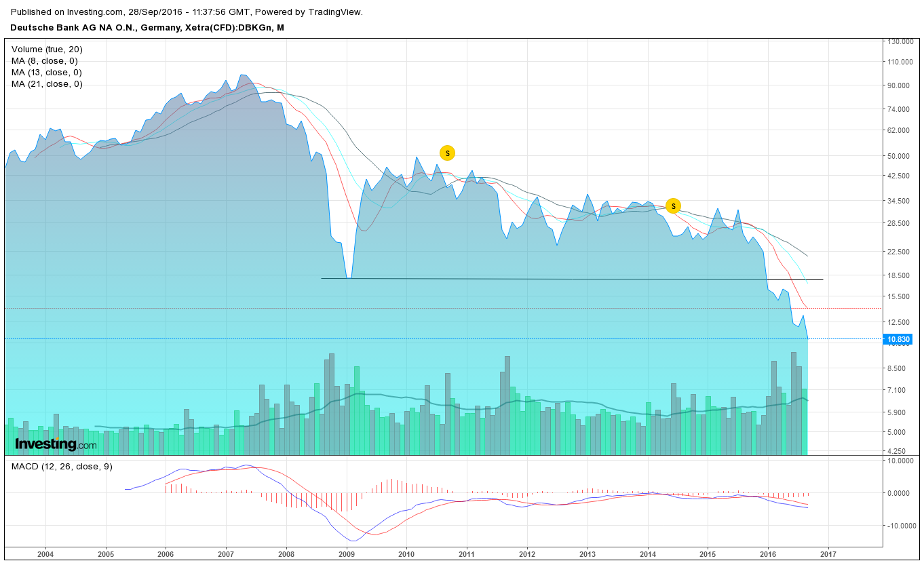Select the red dotted horizontal price line

tap(442, 309)
